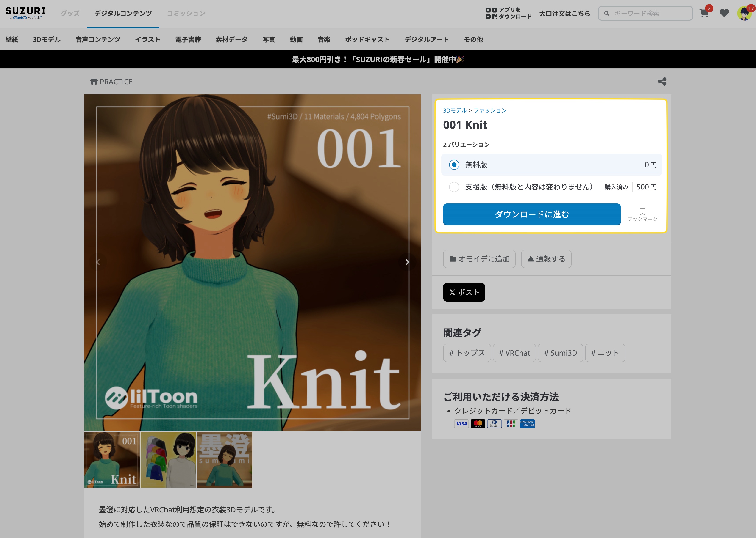Show the next product image with the arrow
Viewport: 756px width, 538px height.
pyautogui.click(x=407, y=262)
